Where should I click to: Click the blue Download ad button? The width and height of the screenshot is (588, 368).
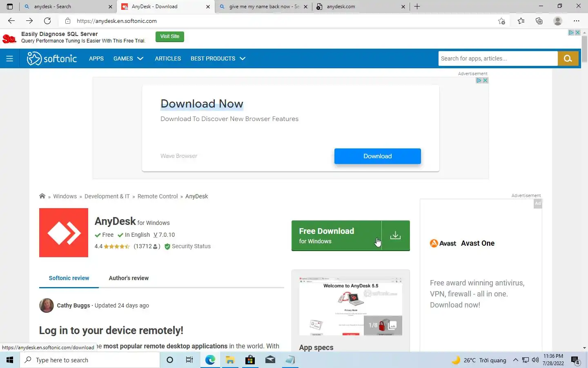click(377, 156)
